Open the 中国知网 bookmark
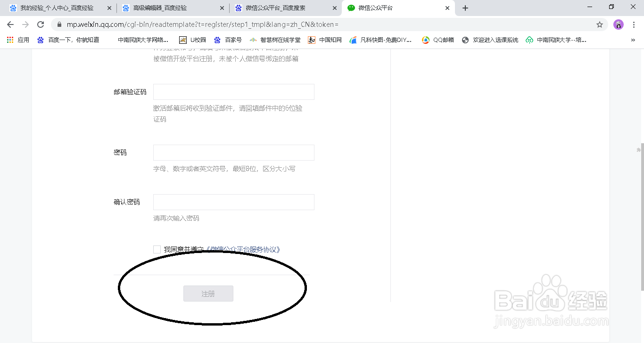The height and width of the screenshot is (343, 644). click(x=324, y=40)
